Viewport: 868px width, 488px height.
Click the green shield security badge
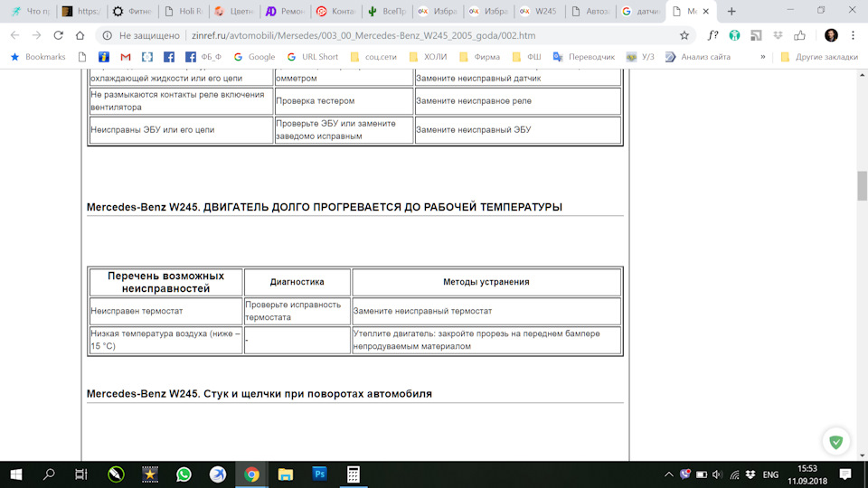pyautogui.click(x=835, y=442)
